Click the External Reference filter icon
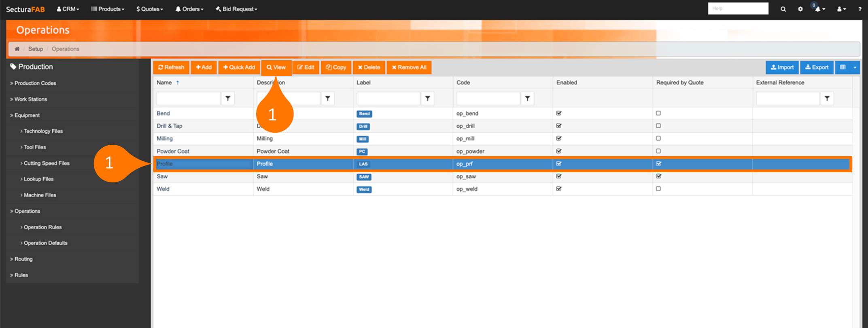The height and width of the screenshot is (328, 868). (x=827, y=98)
